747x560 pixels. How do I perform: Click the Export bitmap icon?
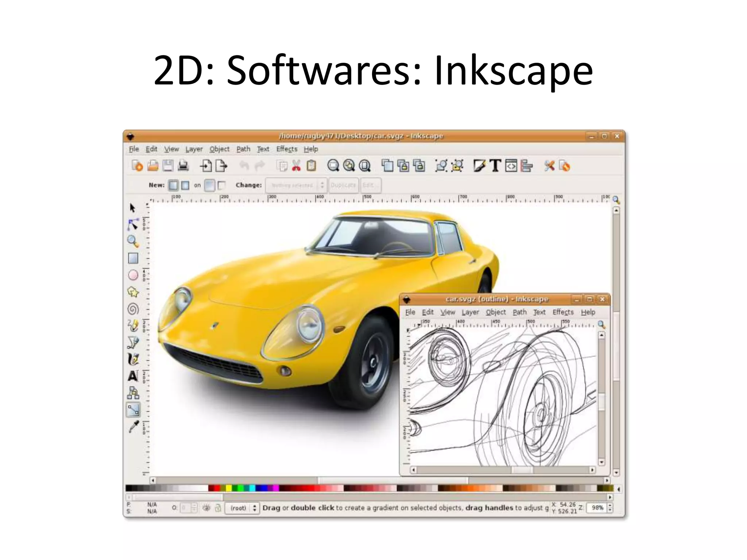221,166
